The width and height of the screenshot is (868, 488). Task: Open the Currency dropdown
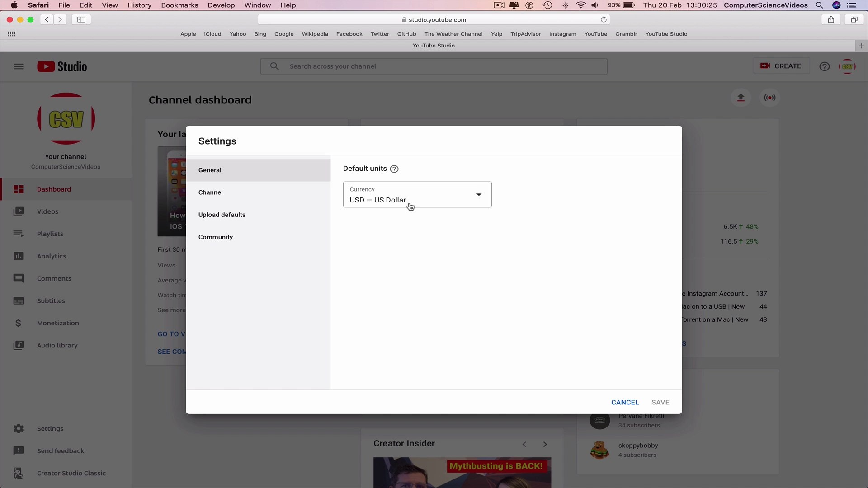[x=478, y=195]
